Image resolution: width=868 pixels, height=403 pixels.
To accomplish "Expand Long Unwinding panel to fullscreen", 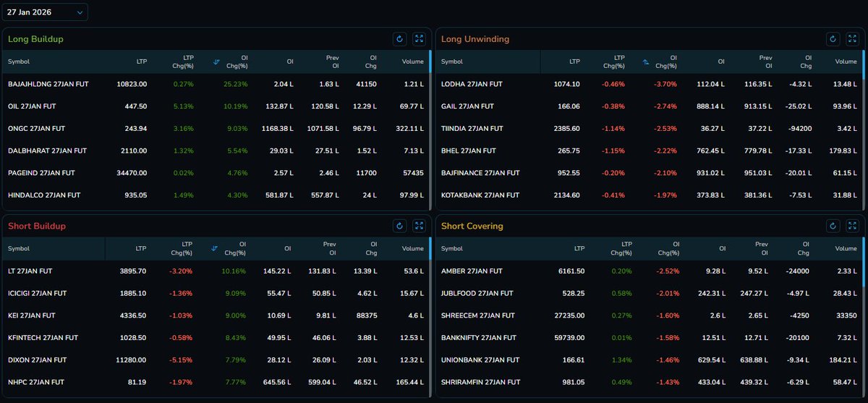I will click(x=853, y=39).
